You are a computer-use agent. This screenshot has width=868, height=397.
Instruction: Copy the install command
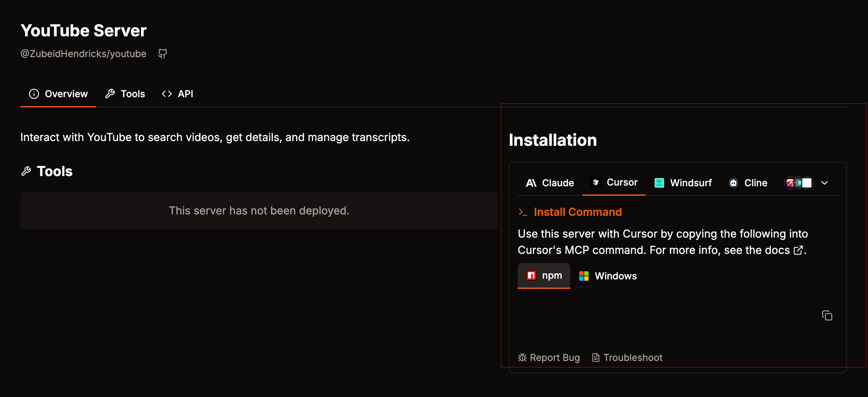click(827, 315)
